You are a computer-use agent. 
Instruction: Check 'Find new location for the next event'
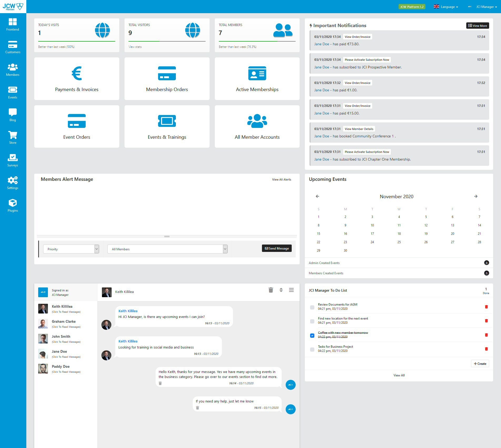pyautogui.click(x=312, y=321)
